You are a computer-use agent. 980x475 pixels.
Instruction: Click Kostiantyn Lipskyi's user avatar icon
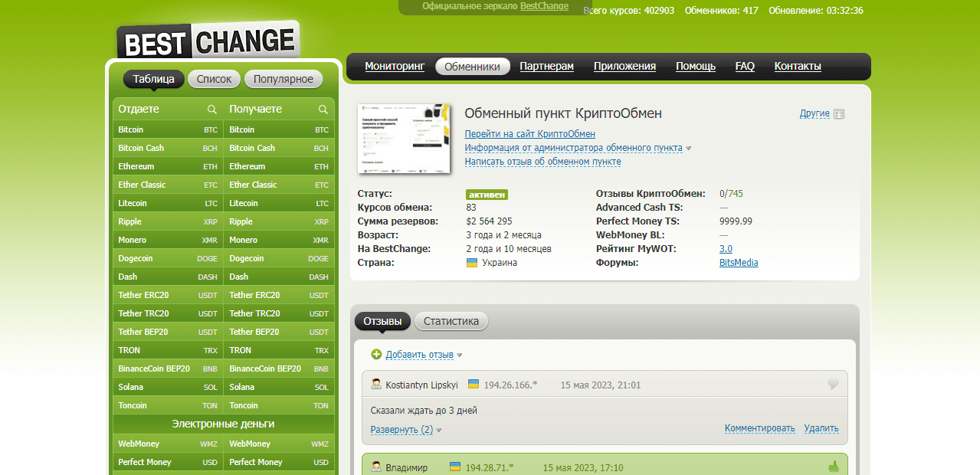point(376,385)
